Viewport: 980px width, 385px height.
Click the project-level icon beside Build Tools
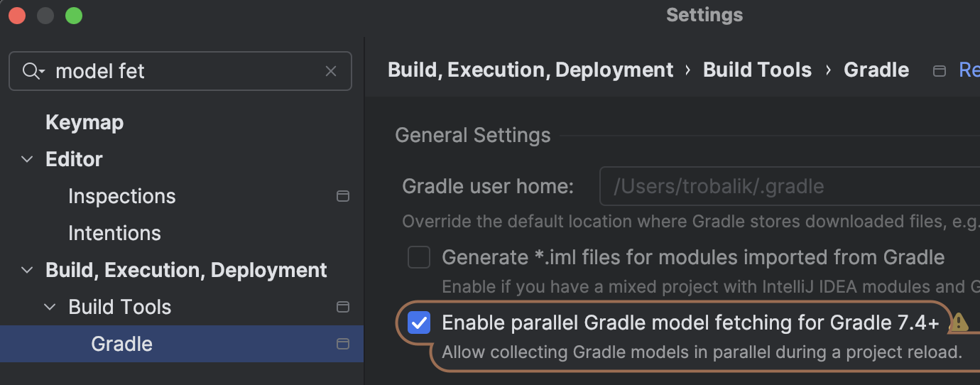click(x=343, y=307)
